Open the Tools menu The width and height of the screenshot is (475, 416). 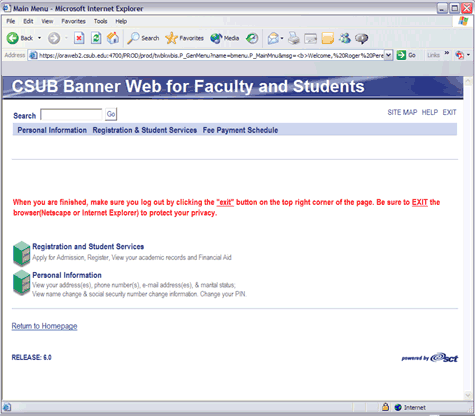click(x=100, y=21)
